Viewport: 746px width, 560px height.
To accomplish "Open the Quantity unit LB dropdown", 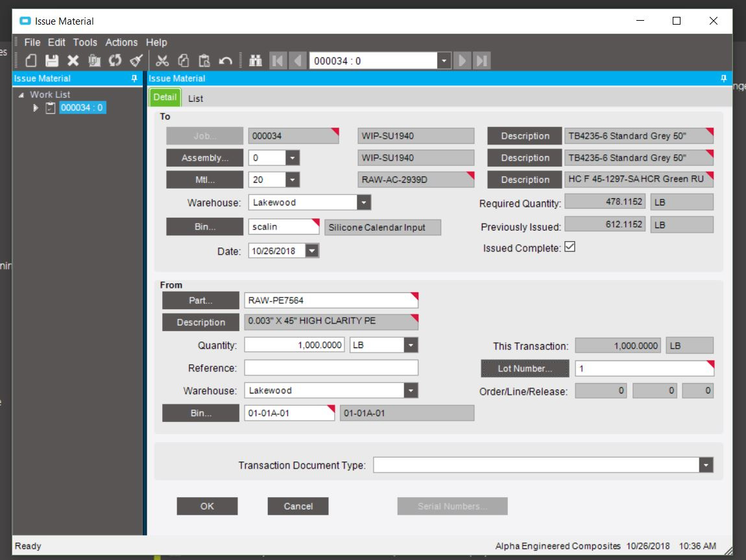I will 411,345.
